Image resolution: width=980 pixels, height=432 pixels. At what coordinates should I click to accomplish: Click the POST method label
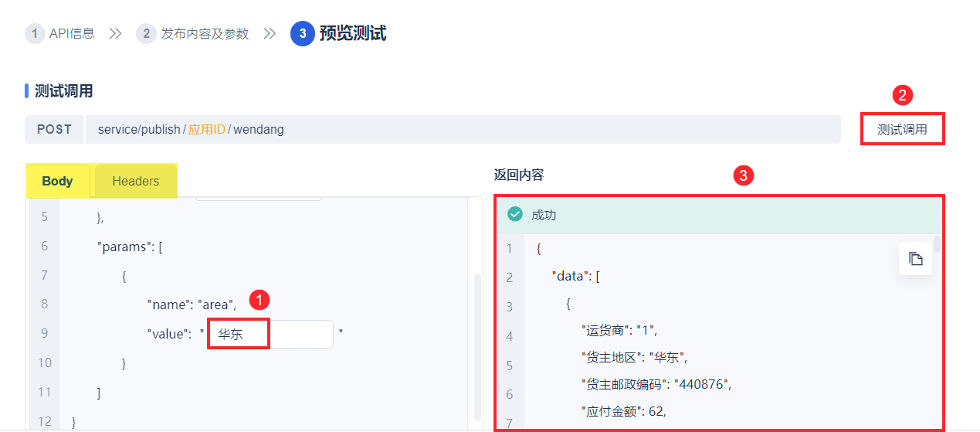coord(55,129)
